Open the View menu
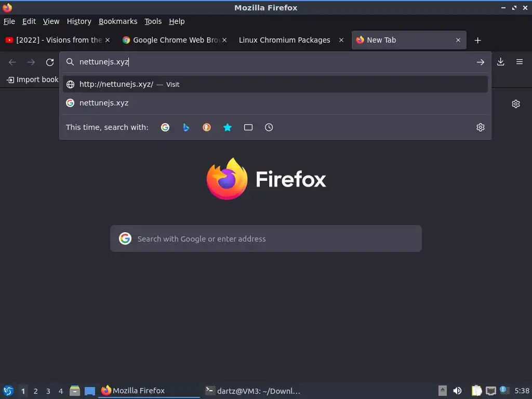The image size is (532, 399). [x=51, y=21]
